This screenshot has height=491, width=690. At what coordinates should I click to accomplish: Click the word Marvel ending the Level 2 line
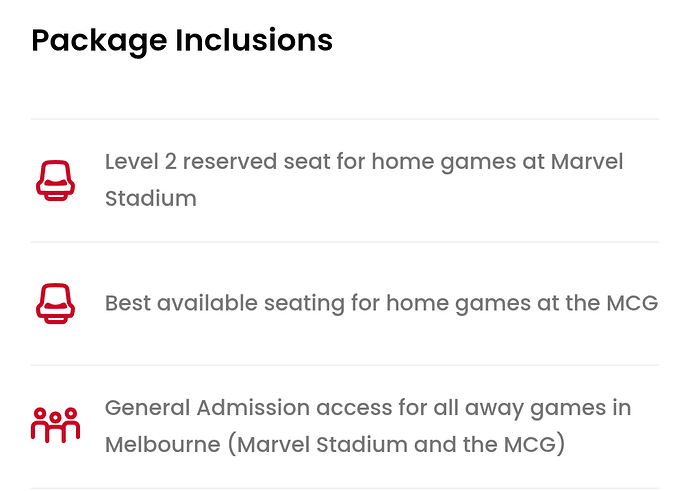pos(587,161)
